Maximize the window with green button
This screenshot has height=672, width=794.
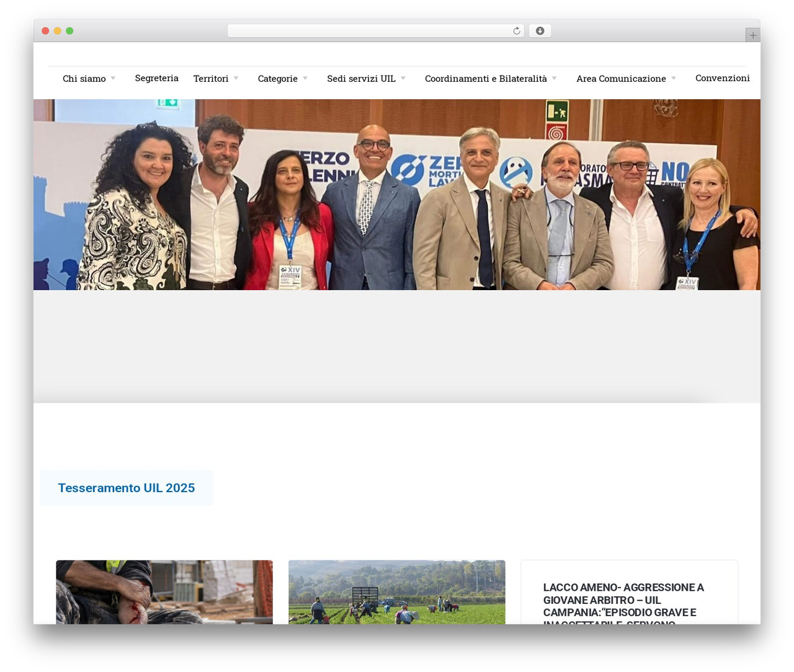[x=69, y=31]
